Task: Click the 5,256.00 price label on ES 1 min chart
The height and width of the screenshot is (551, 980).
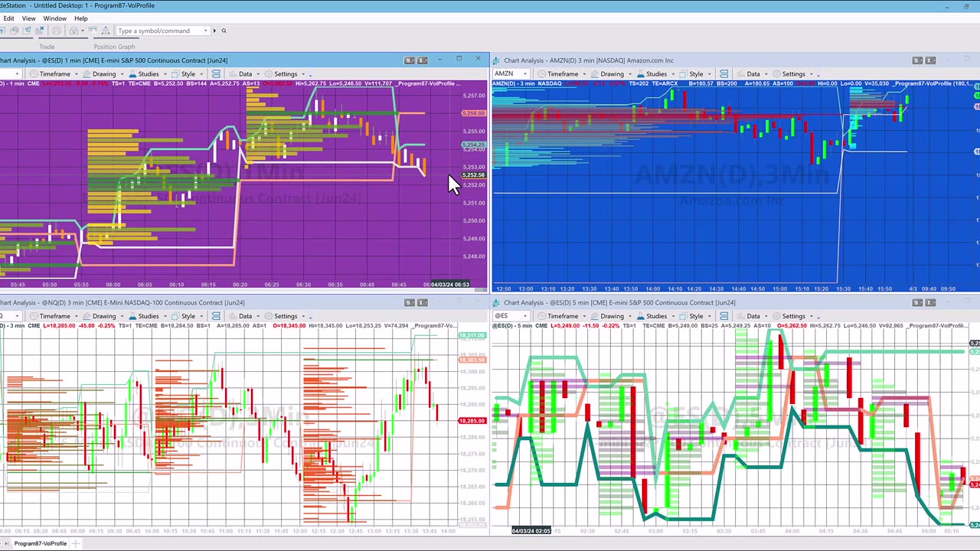Action: click(x=472, y=113)
